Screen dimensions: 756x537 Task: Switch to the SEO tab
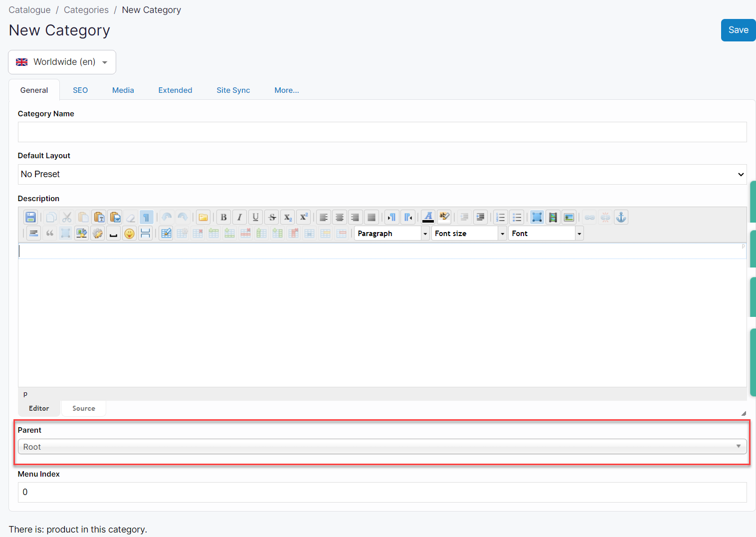80,90
